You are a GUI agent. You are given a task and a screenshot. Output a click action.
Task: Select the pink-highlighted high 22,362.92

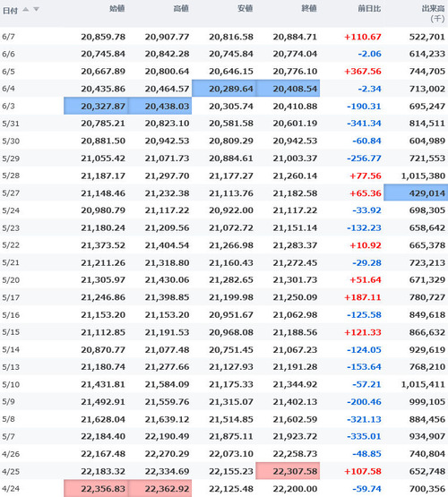(x=159, y=488)
